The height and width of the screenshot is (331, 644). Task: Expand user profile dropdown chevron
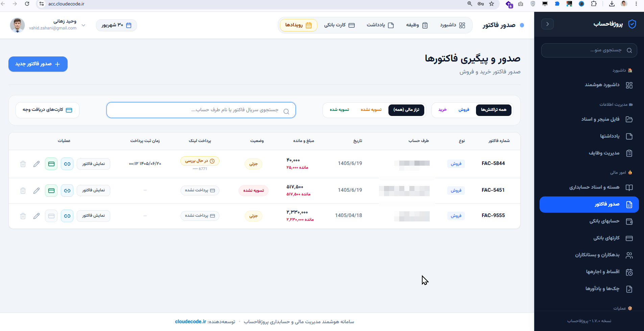pyautogui.click(x=84, y=25)
